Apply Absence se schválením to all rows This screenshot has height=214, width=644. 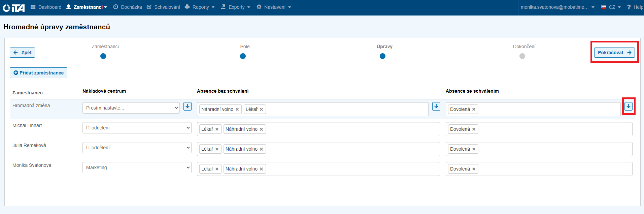pos(629,106)
